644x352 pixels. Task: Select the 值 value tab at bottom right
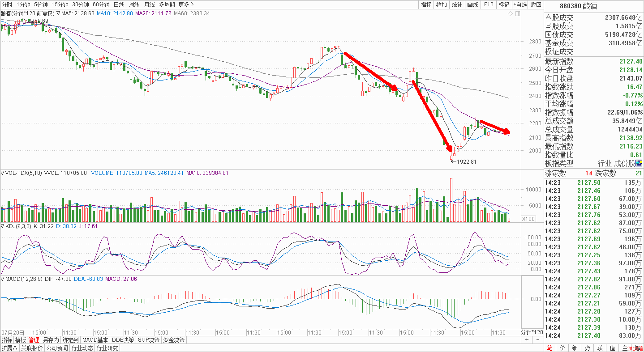click(x=612, y=348)
